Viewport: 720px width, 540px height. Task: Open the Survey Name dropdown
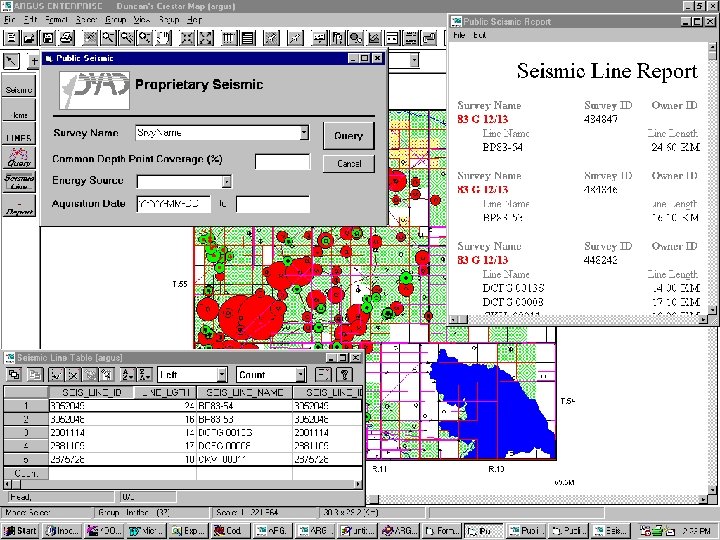304,133
